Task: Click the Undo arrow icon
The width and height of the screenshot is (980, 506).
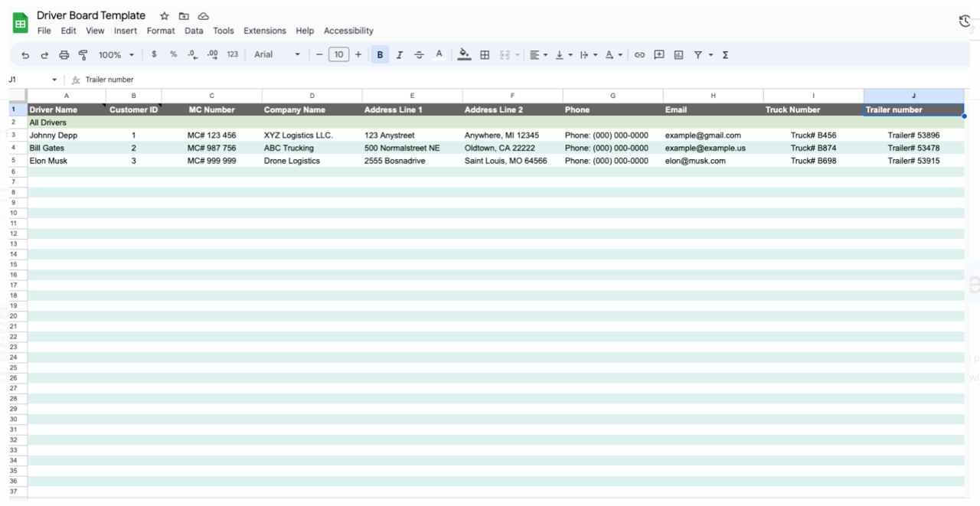Action: point(25,55)
